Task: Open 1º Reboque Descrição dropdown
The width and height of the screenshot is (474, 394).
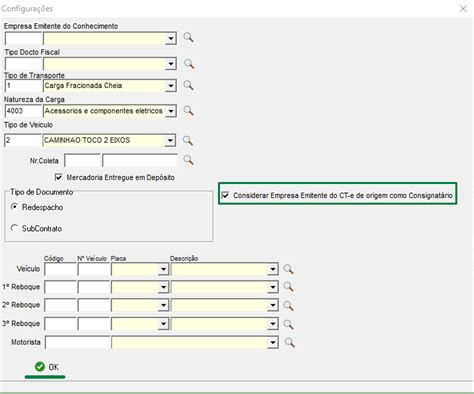Action: [x=273, y=287]
